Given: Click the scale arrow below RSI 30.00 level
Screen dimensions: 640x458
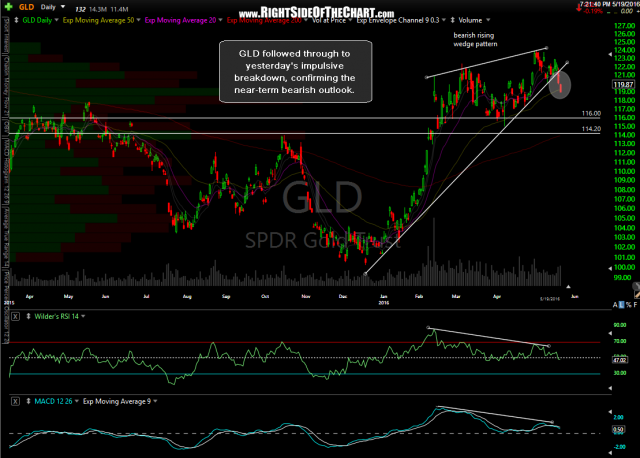Looking at the screenshot, I should [x=610, y=388].
